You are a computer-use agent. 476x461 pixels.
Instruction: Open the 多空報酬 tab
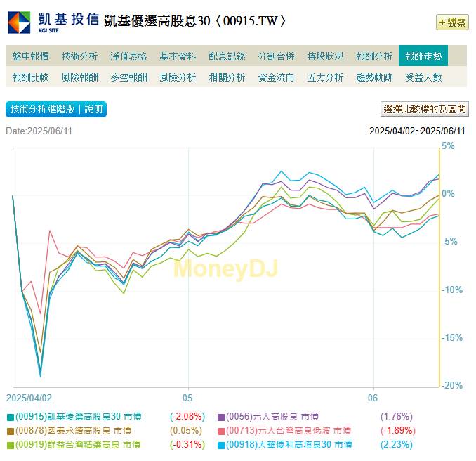pyautogui.click(x=128, y=77)
